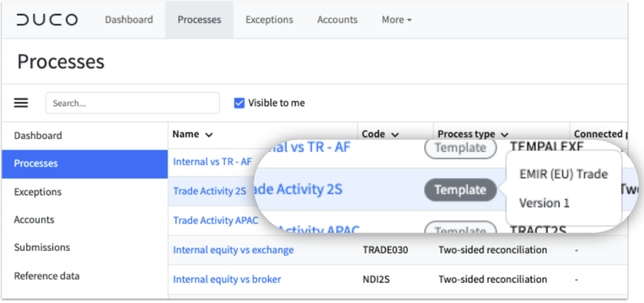Image resolution: width=644 pixels, height=303 pixels.
Task: Open the Name column sort dropdown
Action: pyautogui.click(x=208, y=134)
